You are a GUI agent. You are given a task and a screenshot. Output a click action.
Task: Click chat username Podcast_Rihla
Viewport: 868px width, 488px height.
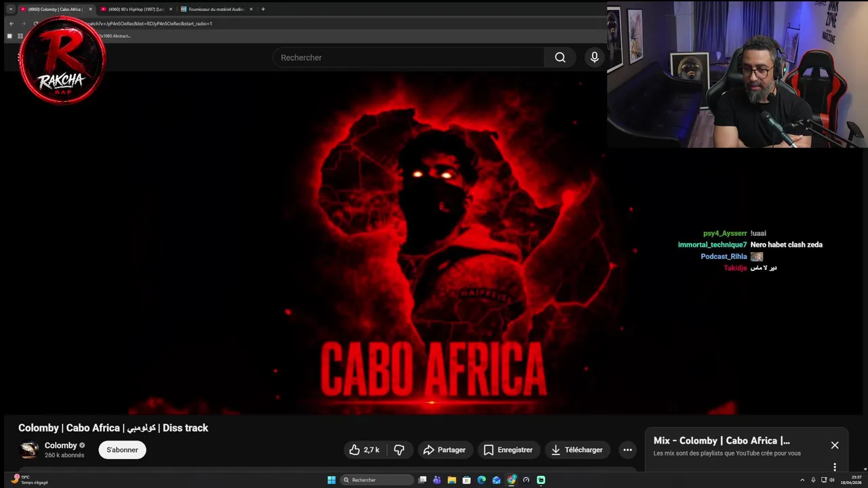724,256
